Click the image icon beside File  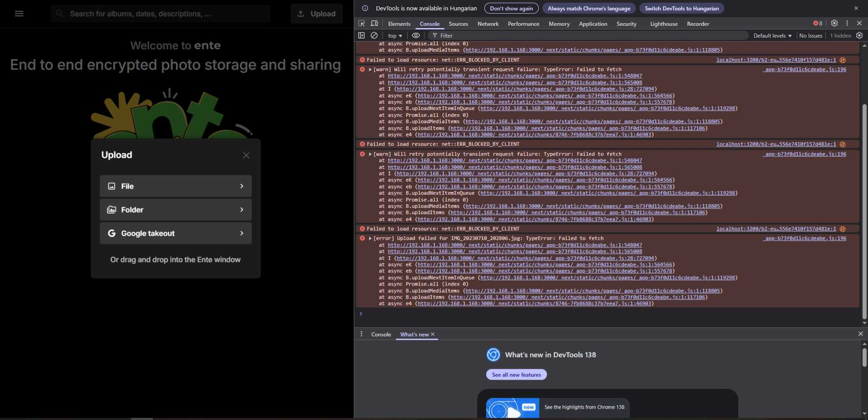click(112, 186)
